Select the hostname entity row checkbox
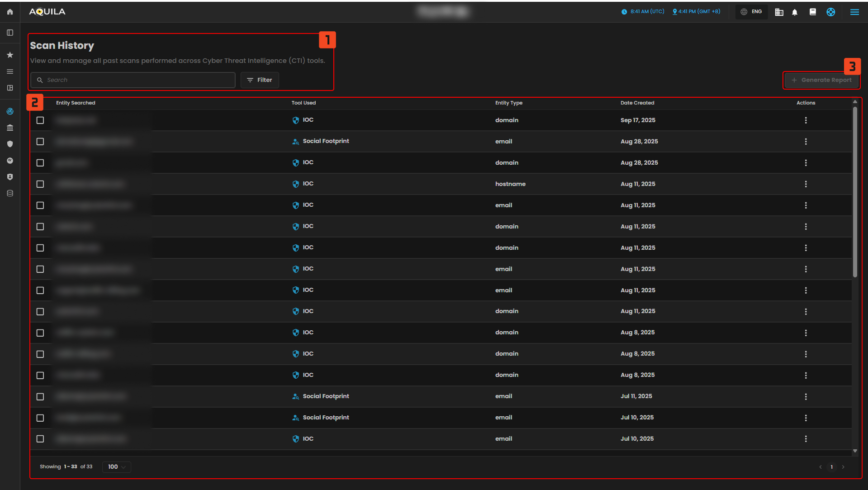This screenshot has height=490, width=868. point(40,184)
